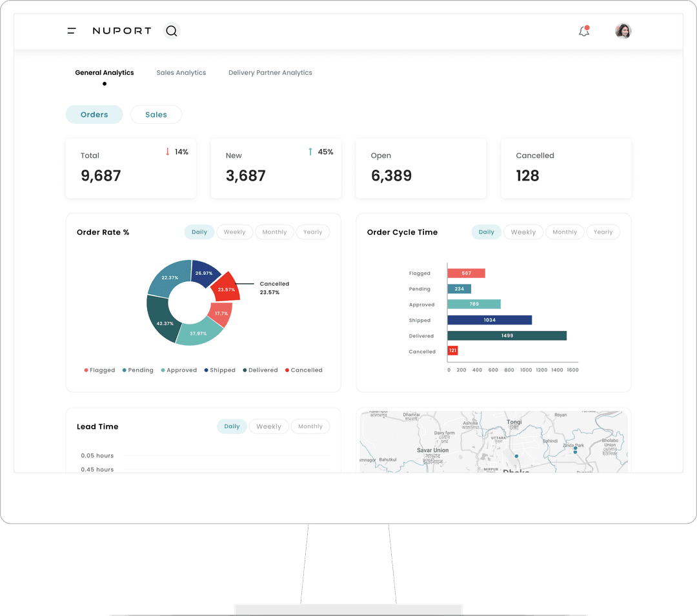The width and height of the screenshot is (697, 616).
Task: Select Yearly for Order Rate %
Action: pos(312,232)
